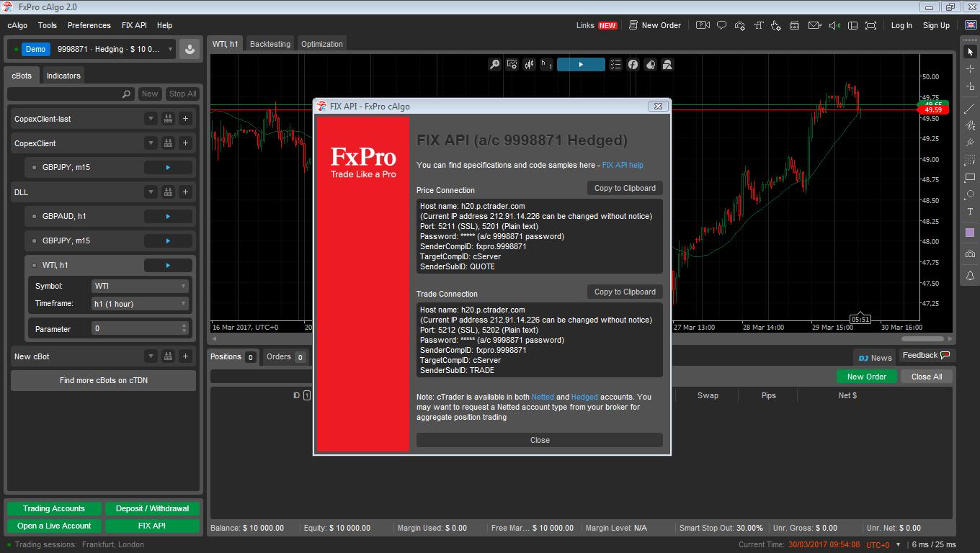The width and height of the screenshot is (980, 553).
Task: Select the ellipse shape tool
Action: (970, 194)
